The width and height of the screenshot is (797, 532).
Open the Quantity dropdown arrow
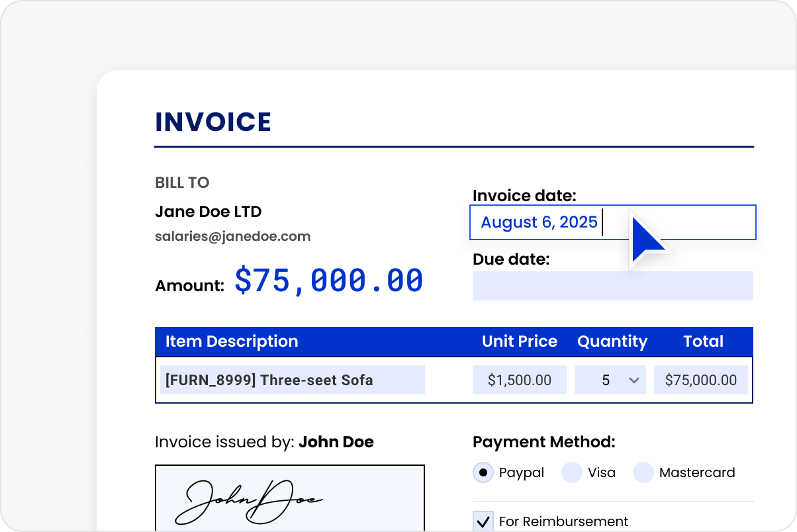633,380
